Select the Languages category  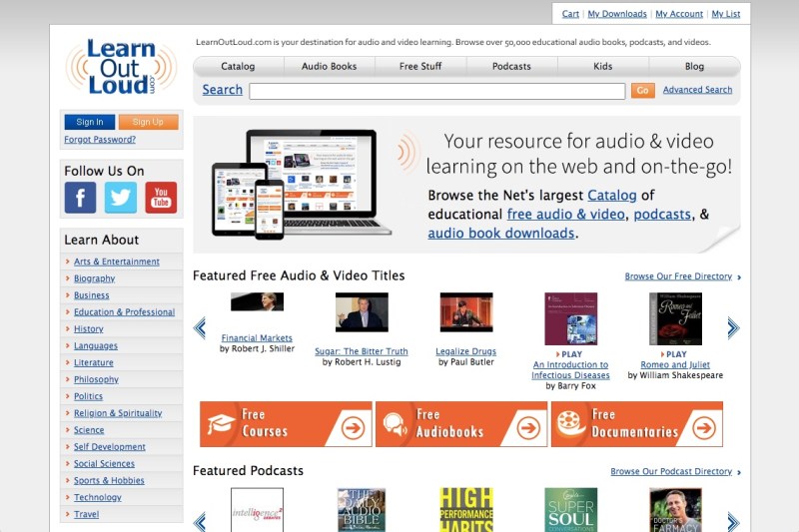coord(96,345)
